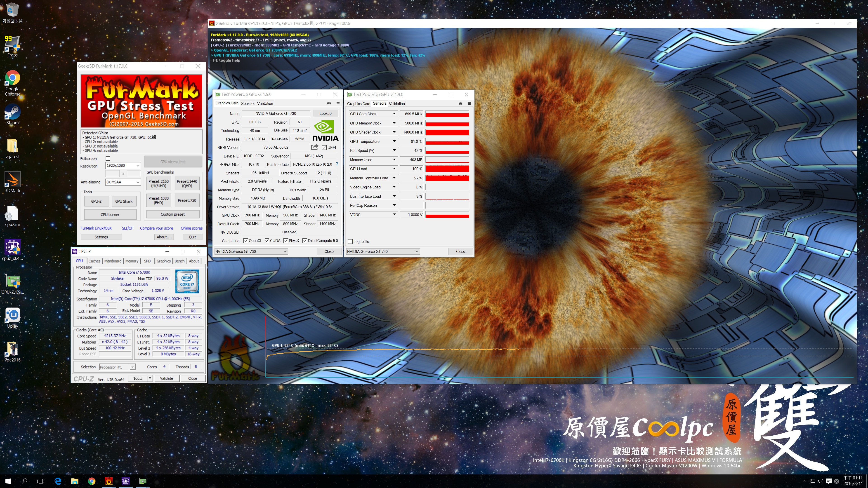Open Task View on the taskbar

click(41, 481)
